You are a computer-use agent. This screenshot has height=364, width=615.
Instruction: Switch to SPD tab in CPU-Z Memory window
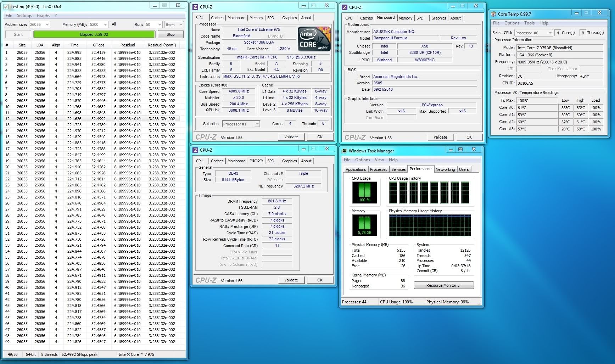(x=271, y=161)
